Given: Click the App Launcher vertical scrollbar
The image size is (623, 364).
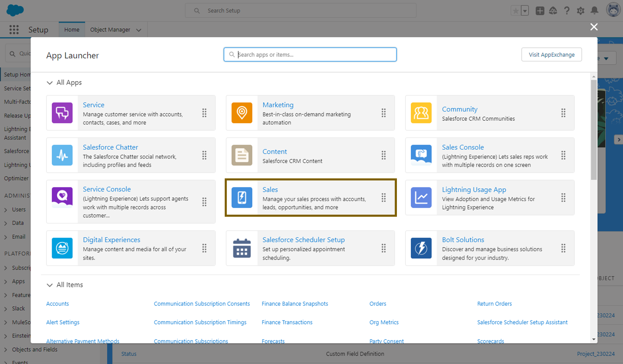Looking at the screenshot, I should [x=594, y=130].
